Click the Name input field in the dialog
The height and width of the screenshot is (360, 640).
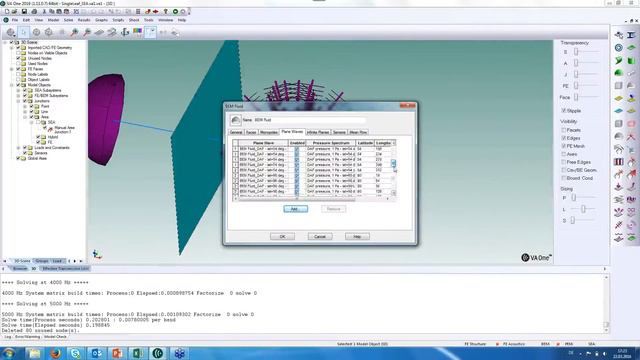click(309, 120)
